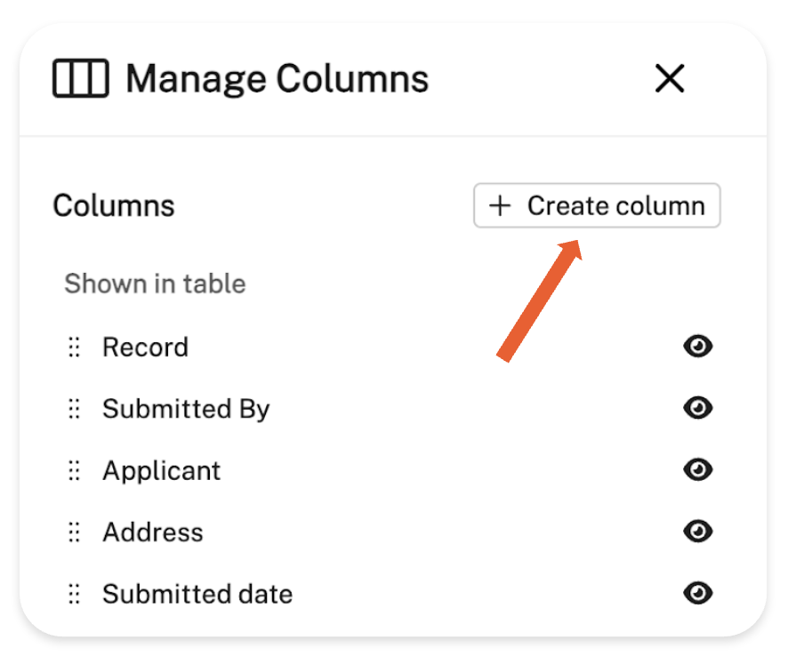Click the Manage Columns panel icon
The width and height of the screenshot is (788, 672).
tap(81, 79)
